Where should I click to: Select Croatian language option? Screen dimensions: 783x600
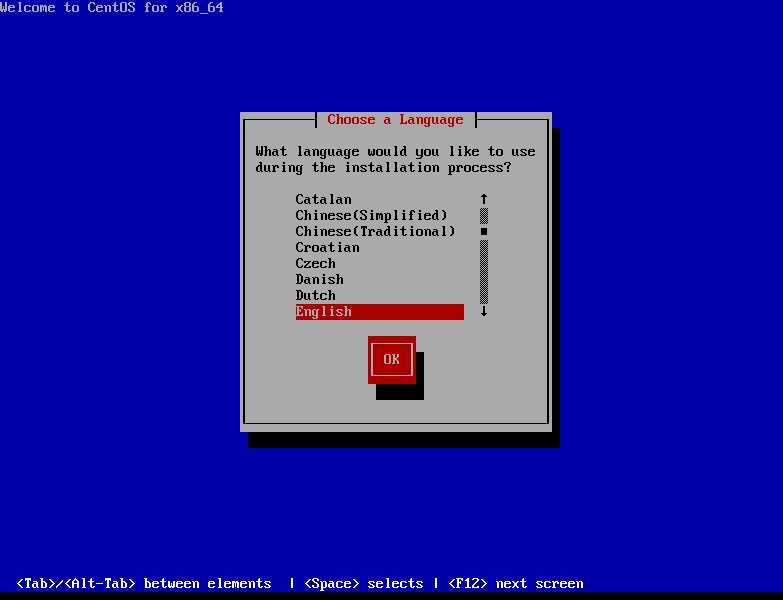click(x=380, y=247)
